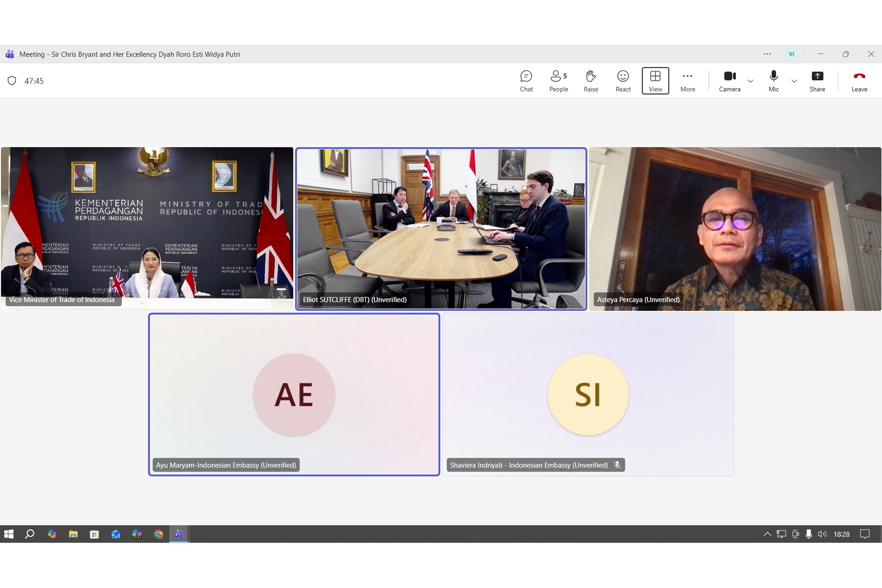Click the shield meeting security icon

point(12,81)
